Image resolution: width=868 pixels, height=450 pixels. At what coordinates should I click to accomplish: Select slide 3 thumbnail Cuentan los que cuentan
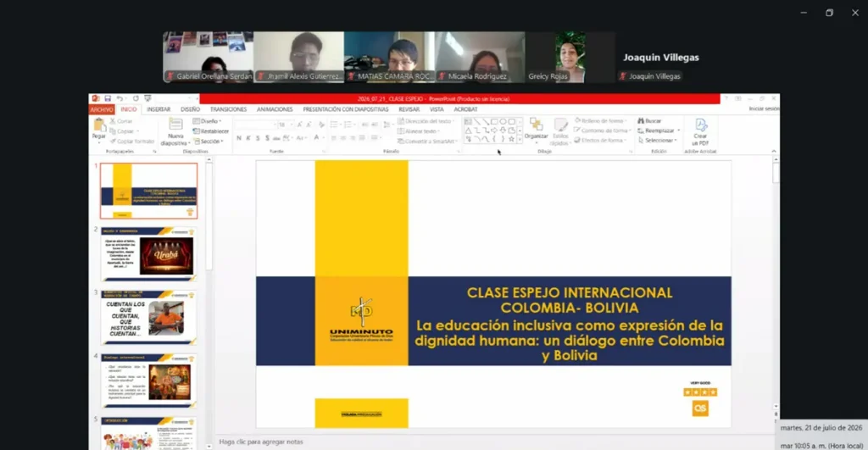point(148,318)
